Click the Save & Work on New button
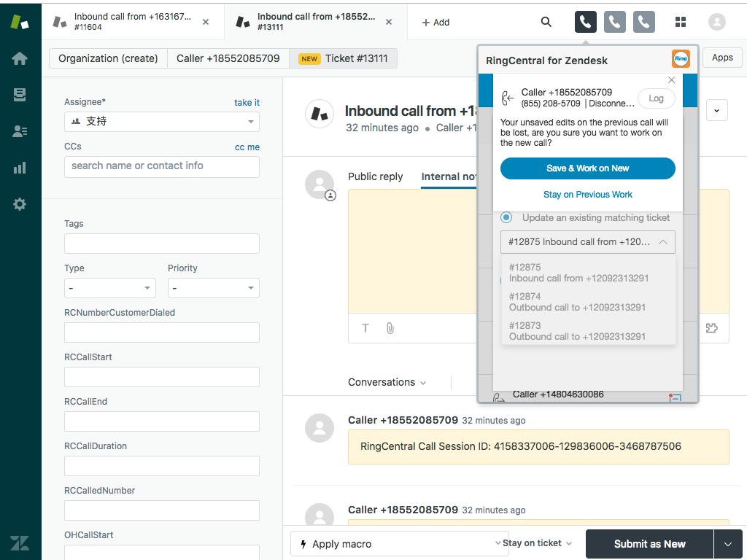The height and width of the screenshot is (560, 747). pos(587,168)
